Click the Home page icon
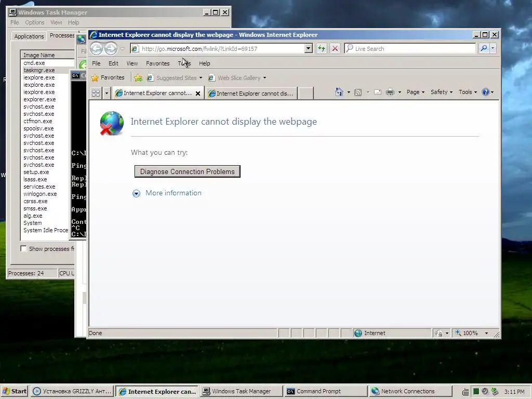The image size is (532, 399). [x=339, y=92]
